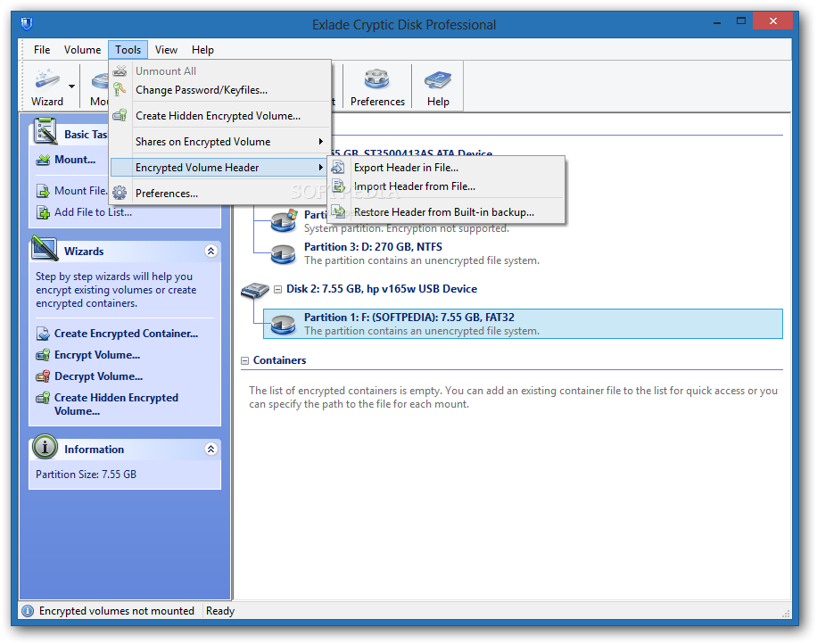817x644 pixels.
Task: Choose Create Hidden Encrypted Volume in Tools menu
Action: point(221,116)
